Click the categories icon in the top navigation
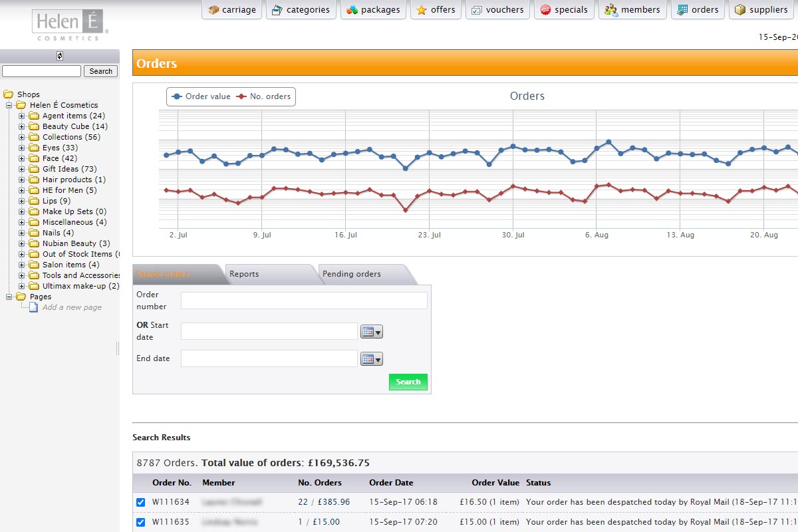The image size is (798, 532). (x=277, y=10)
